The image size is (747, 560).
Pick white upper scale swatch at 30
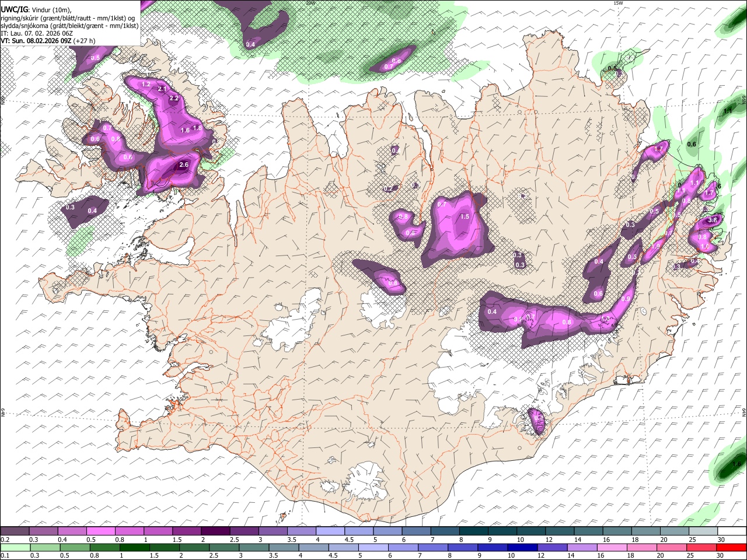(732, 531)
